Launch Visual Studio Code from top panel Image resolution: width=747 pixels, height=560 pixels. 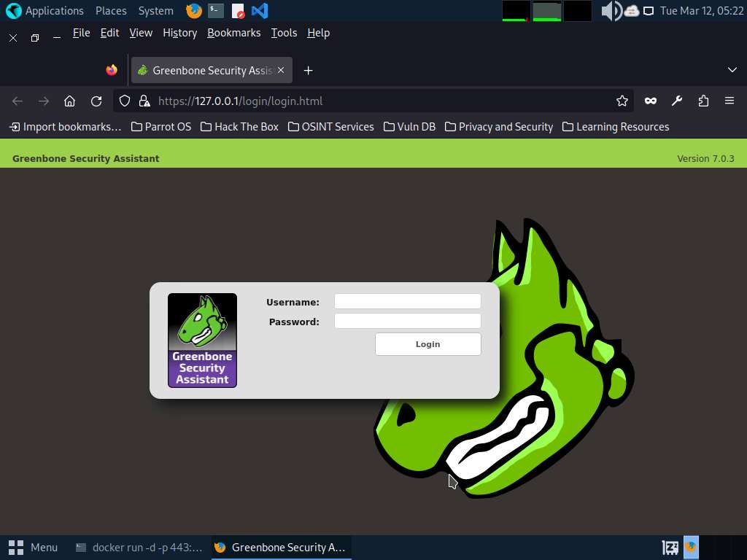click(259, 11)
